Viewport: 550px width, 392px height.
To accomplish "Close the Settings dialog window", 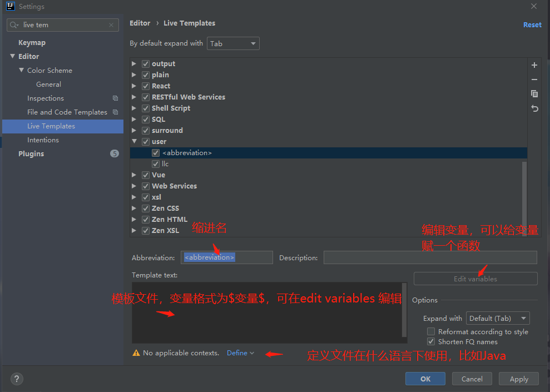I will tap(533, 6).
